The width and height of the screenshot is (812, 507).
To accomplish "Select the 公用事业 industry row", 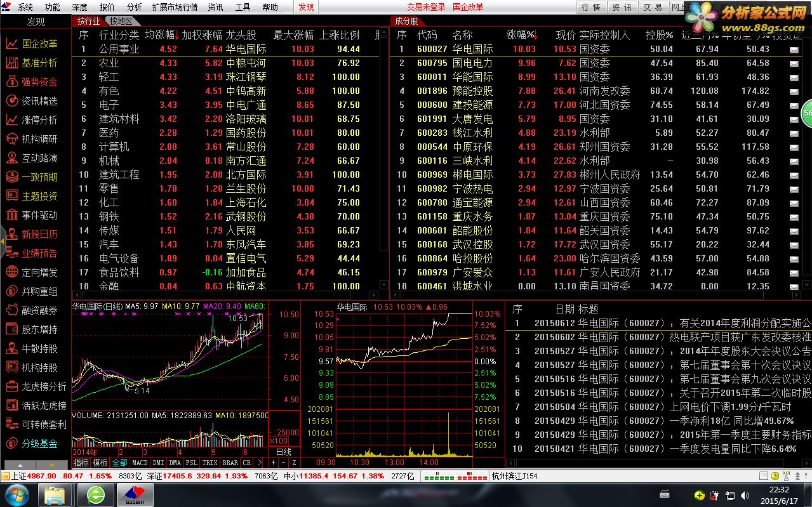I will (x=226, y=49).
